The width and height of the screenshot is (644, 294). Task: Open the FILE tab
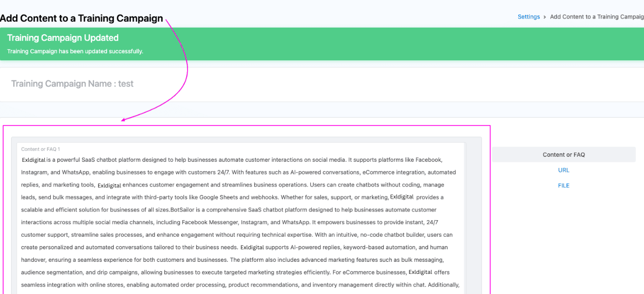click(564, 185)
